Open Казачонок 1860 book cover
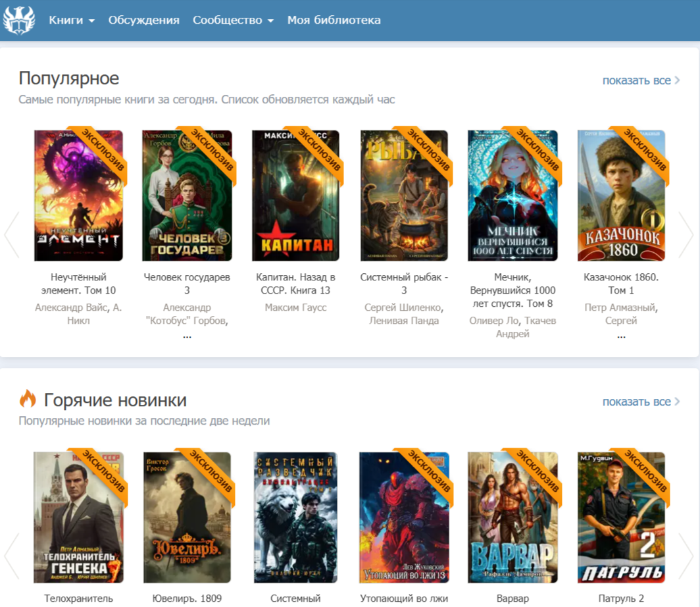Screen dimensions: 700x607 (622, 195)
